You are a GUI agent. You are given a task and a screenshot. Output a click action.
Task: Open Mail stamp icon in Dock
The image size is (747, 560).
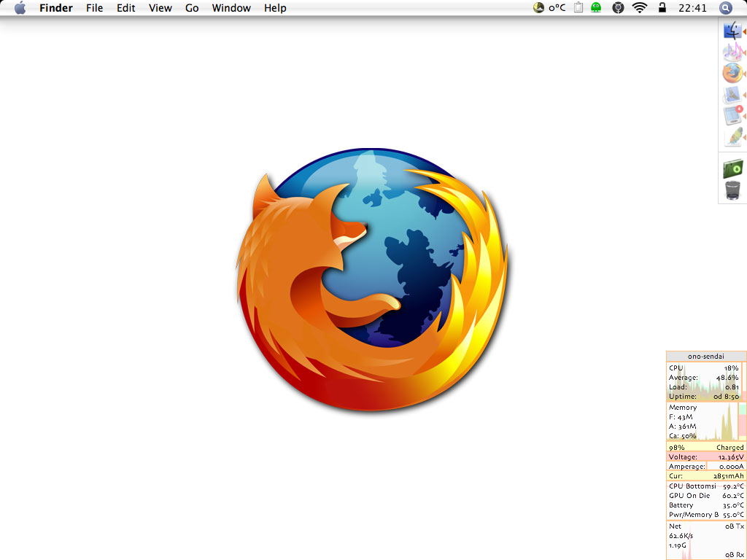point(732,95)
